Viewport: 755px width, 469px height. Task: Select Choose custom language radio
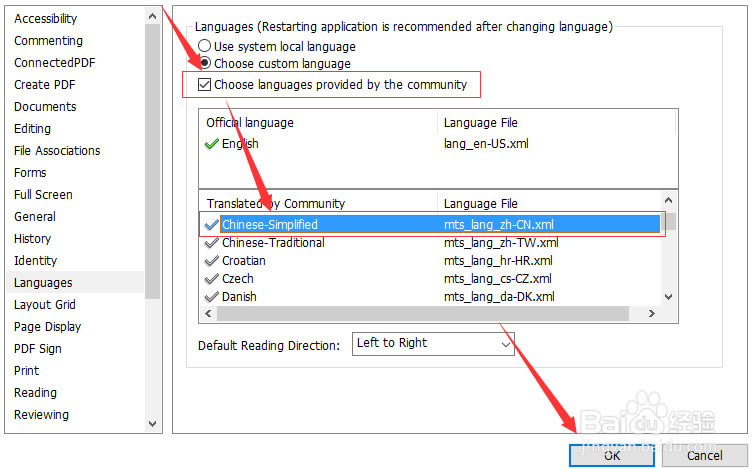(x=205, y=63)
